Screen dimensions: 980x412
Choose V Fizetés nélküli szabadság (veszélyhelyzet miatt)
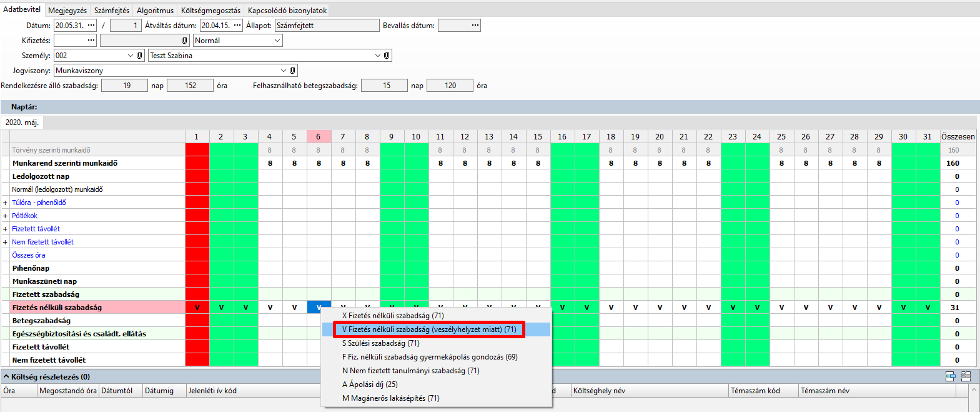[436, 329]
